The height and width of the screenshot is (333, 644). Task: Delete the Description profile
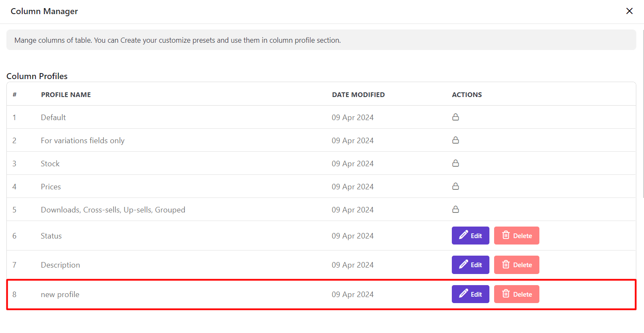click(x=516, y=265)
